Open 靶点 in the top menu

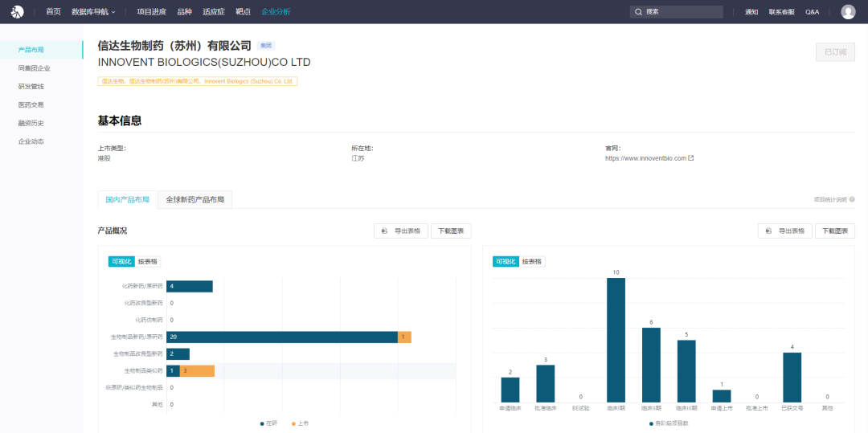click(x=243, y=11)
